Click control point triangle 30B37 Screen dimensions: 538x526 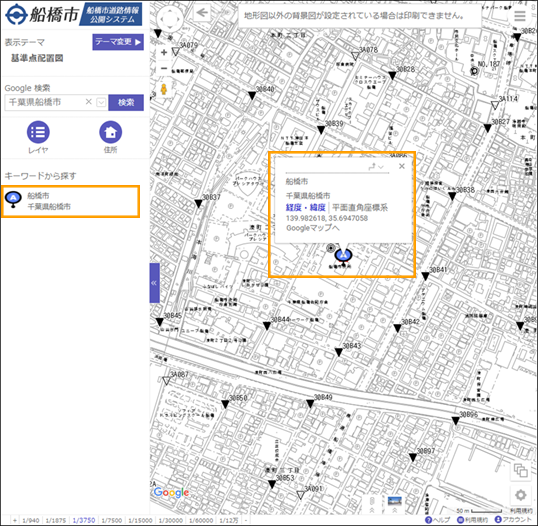click(198, 203)
